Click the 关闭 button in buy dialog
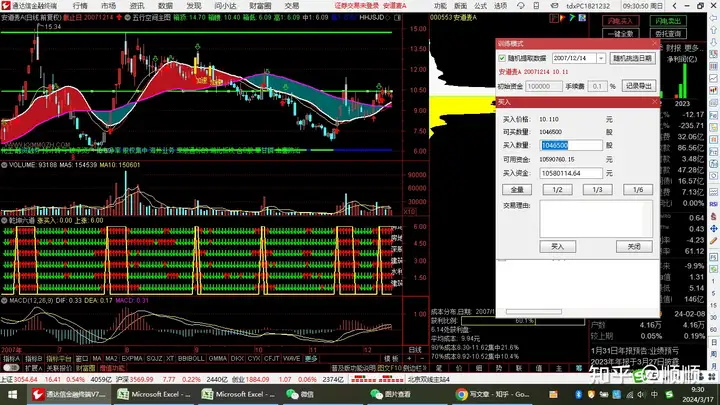Viewport: 720px width, 405px height. (634, 247)
